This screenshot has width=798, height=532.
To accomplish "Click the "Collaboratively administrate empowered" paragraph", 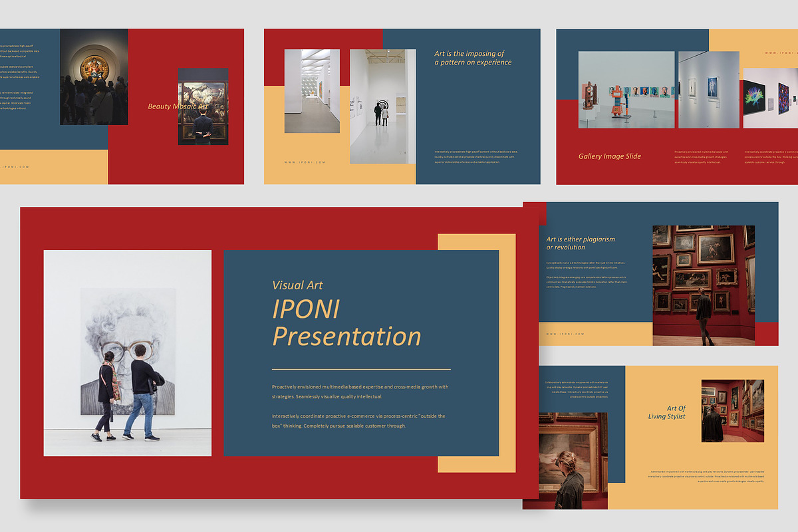I will pos(577,390).
